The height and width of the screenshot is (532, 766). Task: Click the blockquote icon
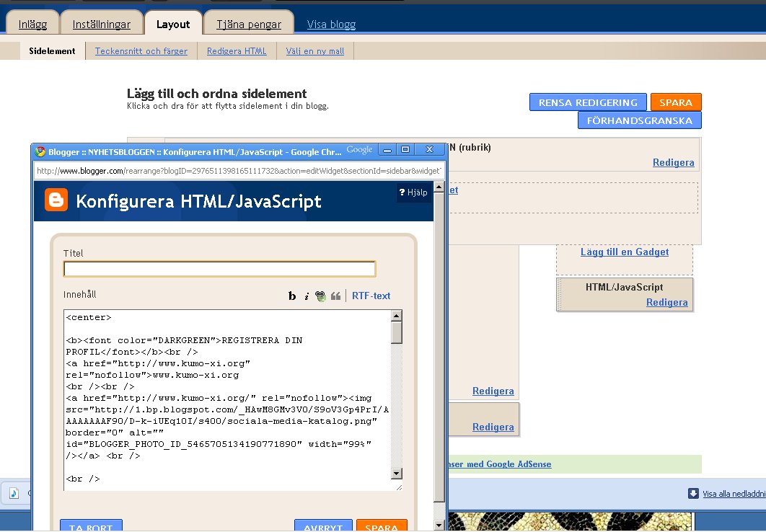tap(335, 296)
